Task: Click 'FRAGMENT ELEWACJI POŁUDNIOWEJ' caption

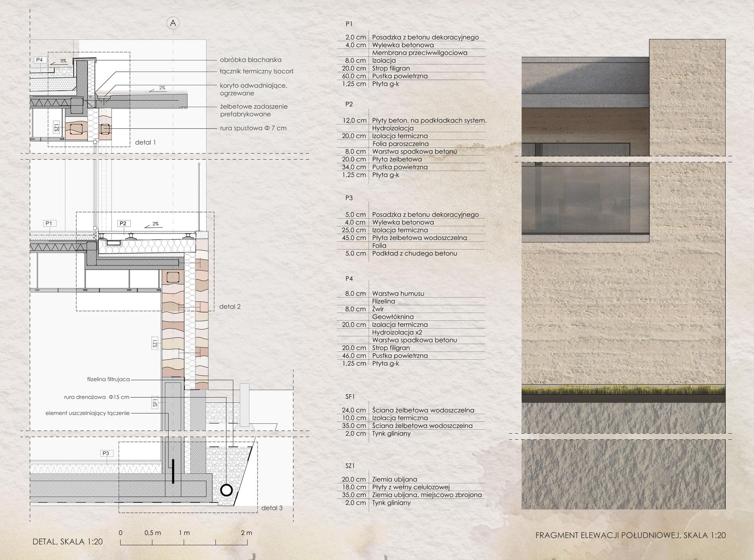Action: (630, 535)
